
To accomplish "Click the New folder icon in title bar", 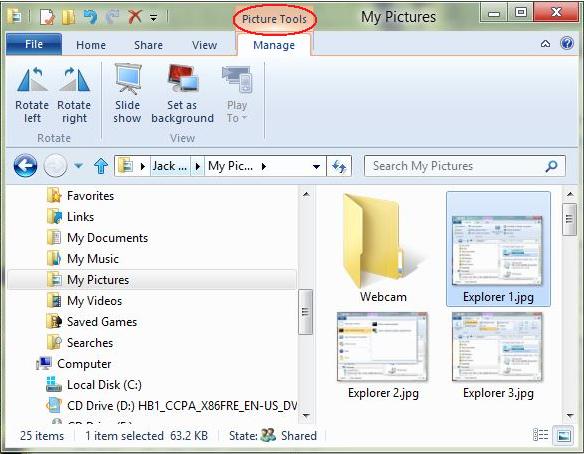I will click(x=69, y=17).
